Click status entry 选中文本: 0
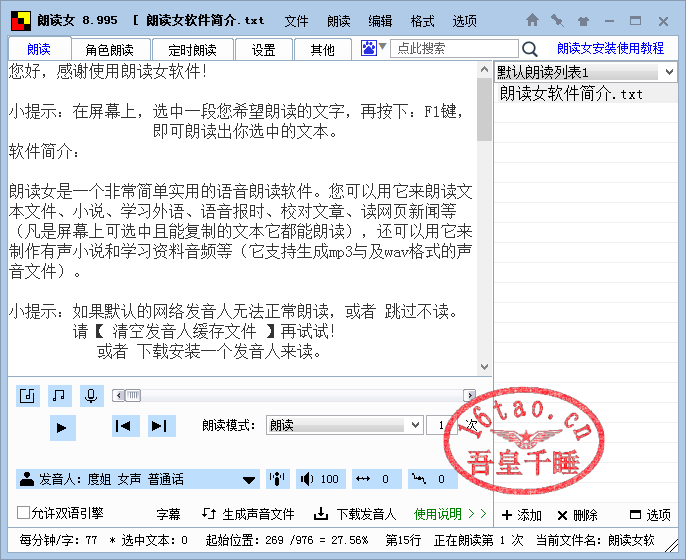The width and height of the screenshot is (686, 560). click(x=149, y=540)
